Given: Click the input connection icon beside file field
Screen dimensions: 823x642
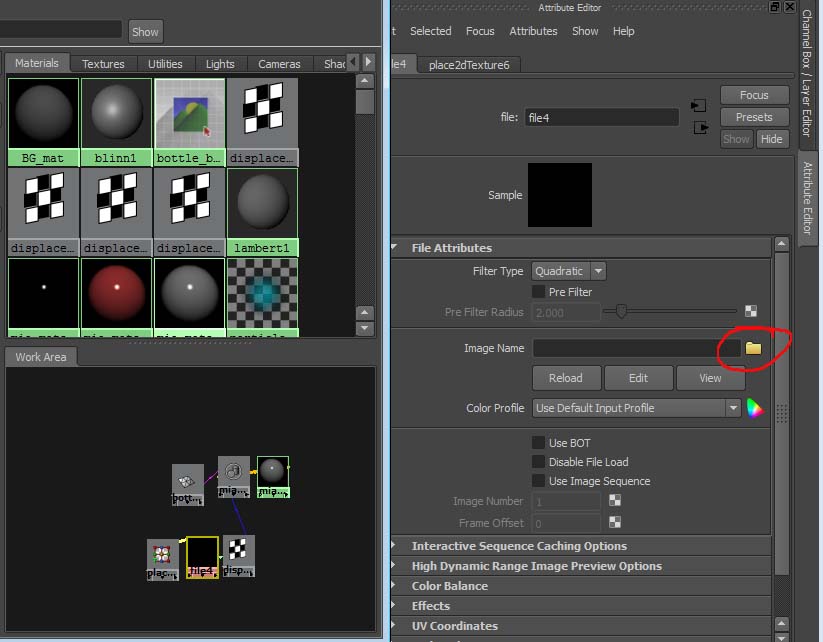Looking at the screenshot, I should coord(698,106).
